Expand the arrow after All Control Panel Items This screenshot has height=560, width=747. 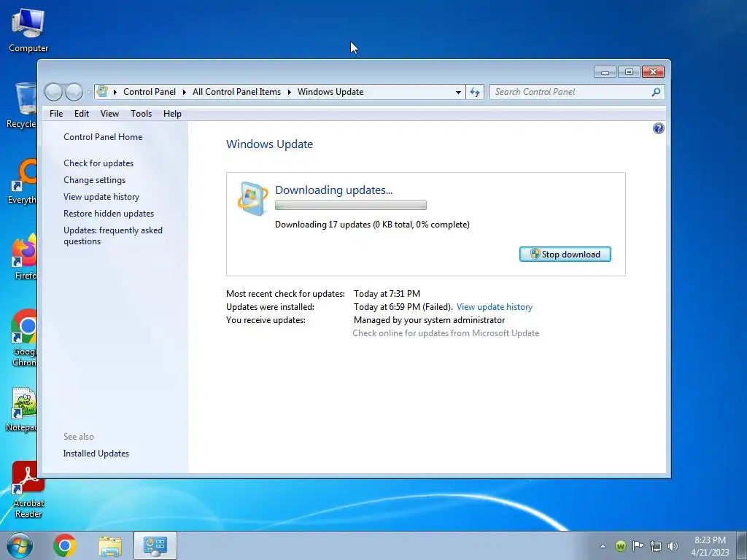(x=289, y=92)
